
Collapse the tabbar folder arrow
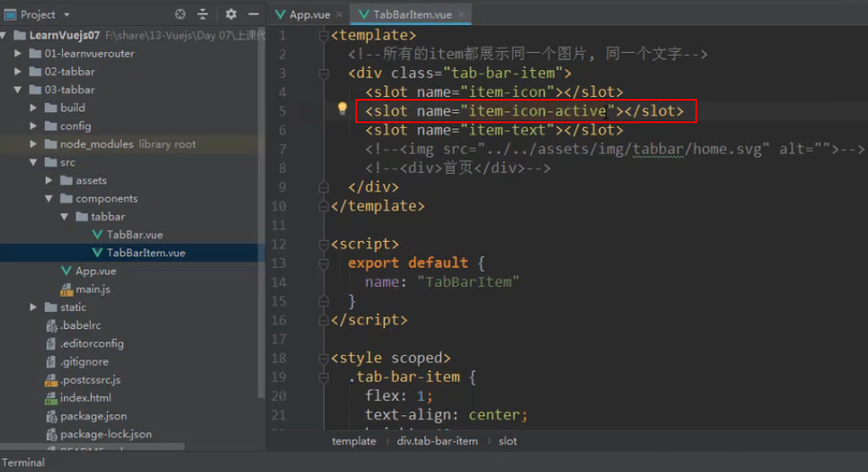coord(64,217)
